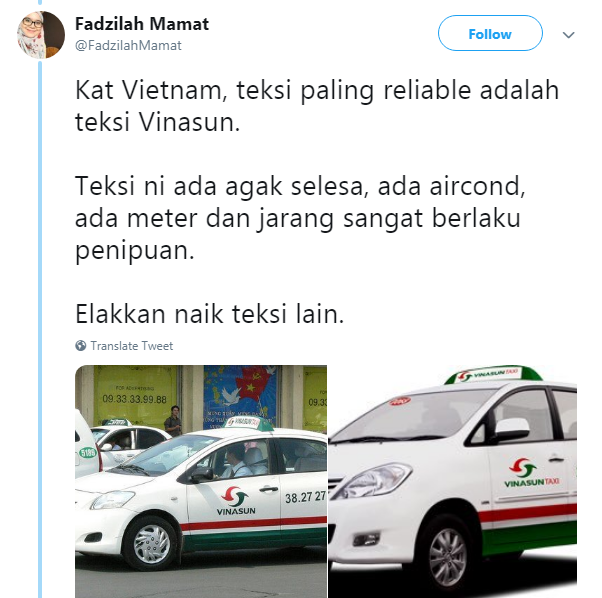602x598 pixels.
Task: Click the green 5189 badge on the parked car
Action: 88,453
